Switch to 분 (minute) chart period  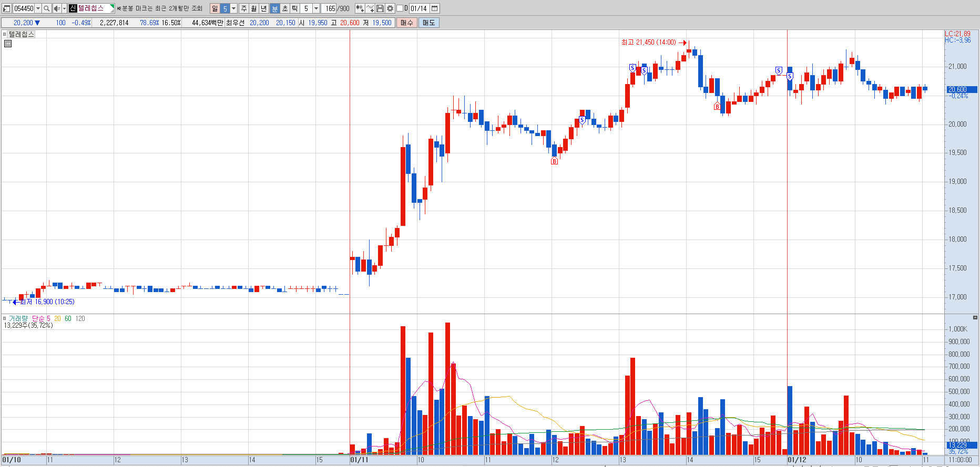coord(274,8)
